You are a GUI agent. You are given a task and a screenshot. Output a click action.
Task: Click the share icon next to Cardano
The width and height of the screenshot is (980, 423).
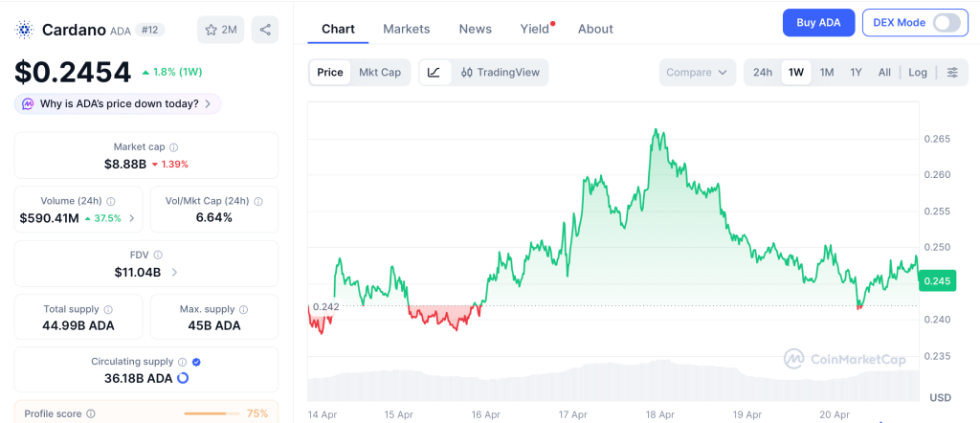point(265,30)
